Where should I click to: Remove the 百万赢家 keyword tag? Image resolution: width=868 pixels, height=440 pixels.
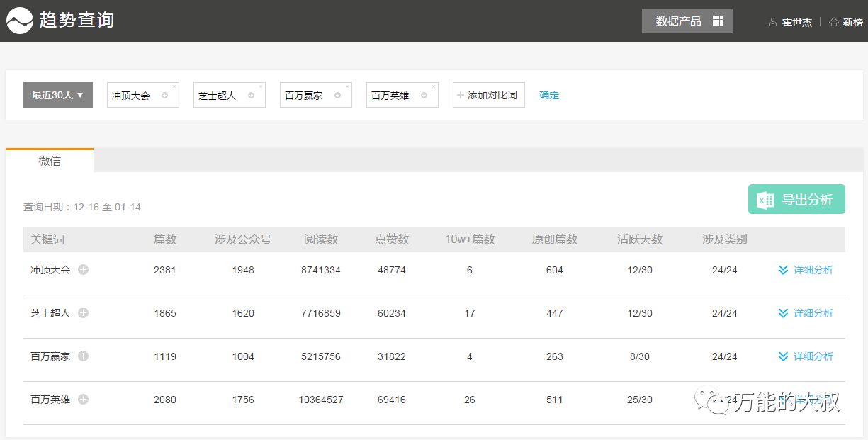tap(347, 86)
